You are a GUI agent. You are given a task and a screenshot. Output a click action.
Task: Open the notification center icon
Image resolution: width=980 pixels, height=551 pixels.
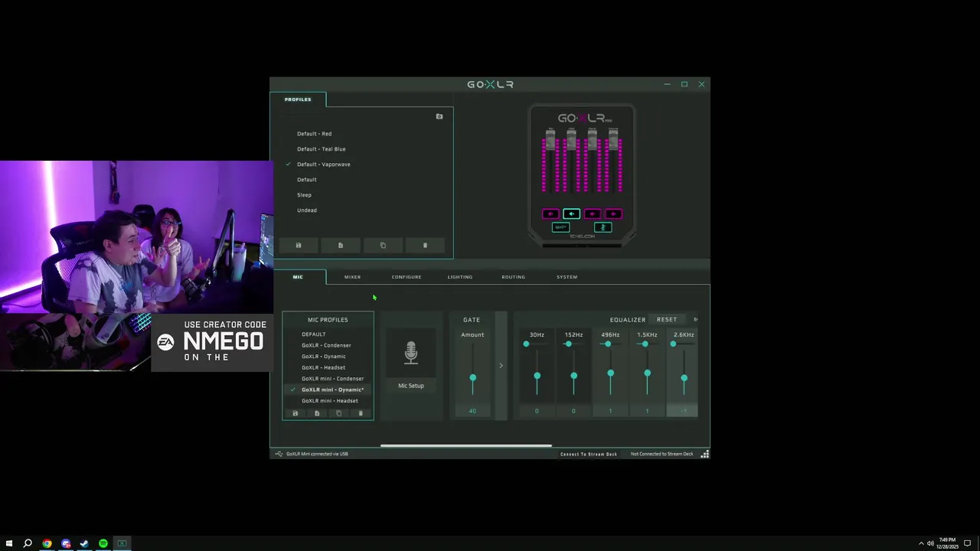click(x=969, y=543)
